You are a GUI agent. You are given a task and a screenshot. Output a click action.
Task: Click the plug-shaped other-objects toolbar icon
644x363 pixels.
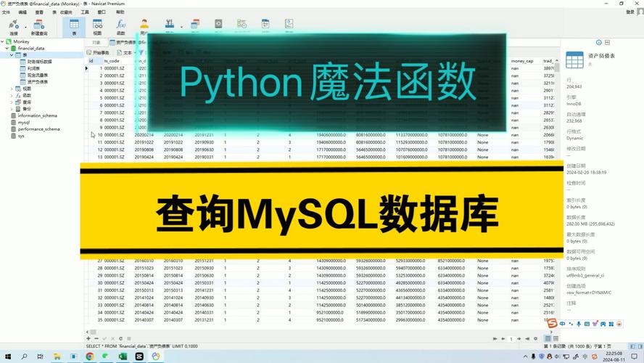pyautogui.click(x=170, y=25)
